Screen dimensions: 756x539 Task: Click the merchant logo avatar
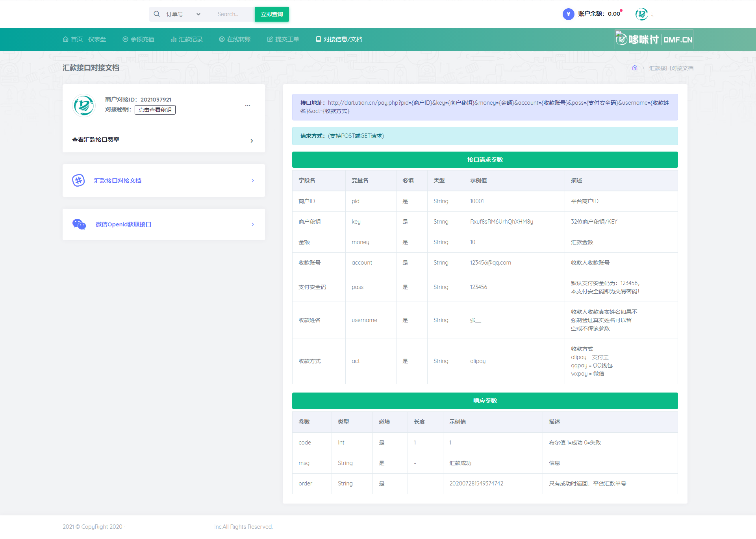coord(84,106)
